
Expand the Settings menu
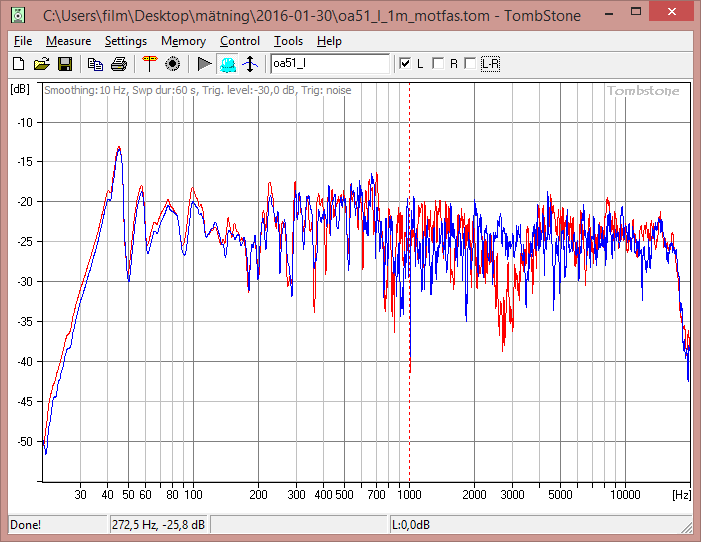pyautogui.click(x=126, y=41)
